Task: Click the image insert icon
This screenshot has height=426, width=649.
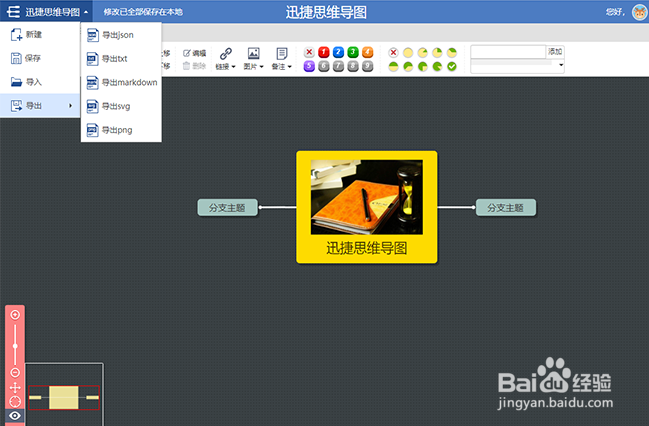Action: click(x=253, y=53)
